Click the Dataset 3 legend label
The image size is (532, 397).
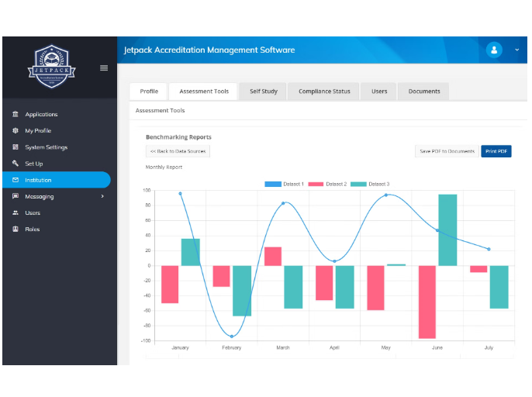coord(378,184)
